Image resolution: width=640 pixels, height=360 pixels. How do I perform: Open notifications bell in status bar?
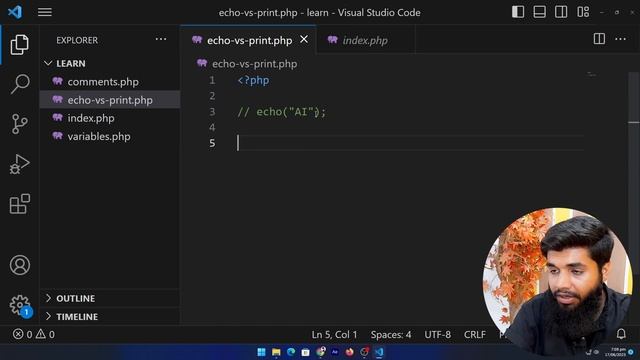[x=621, y=334]
